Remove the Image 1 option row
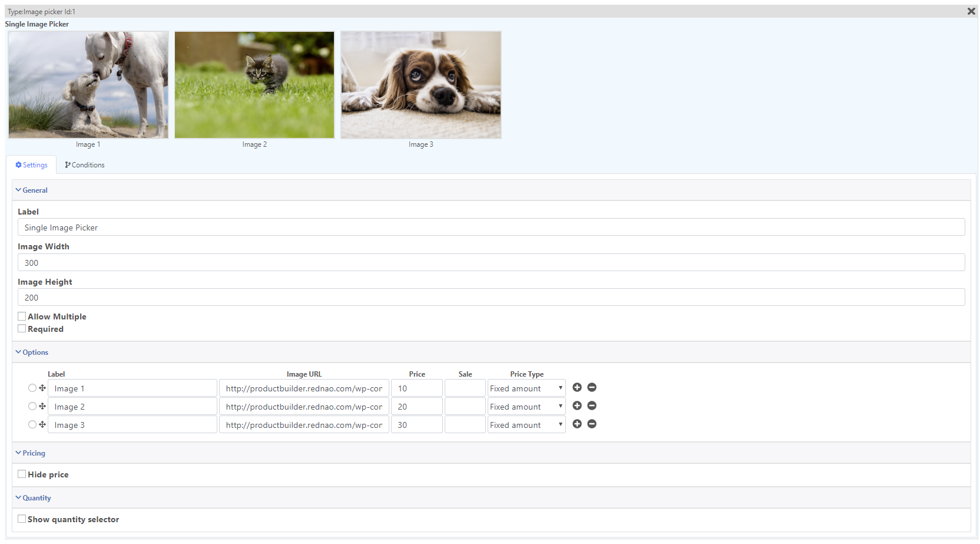Image resolution: width=980 pixels, height=544 pixels. (592, 387)
